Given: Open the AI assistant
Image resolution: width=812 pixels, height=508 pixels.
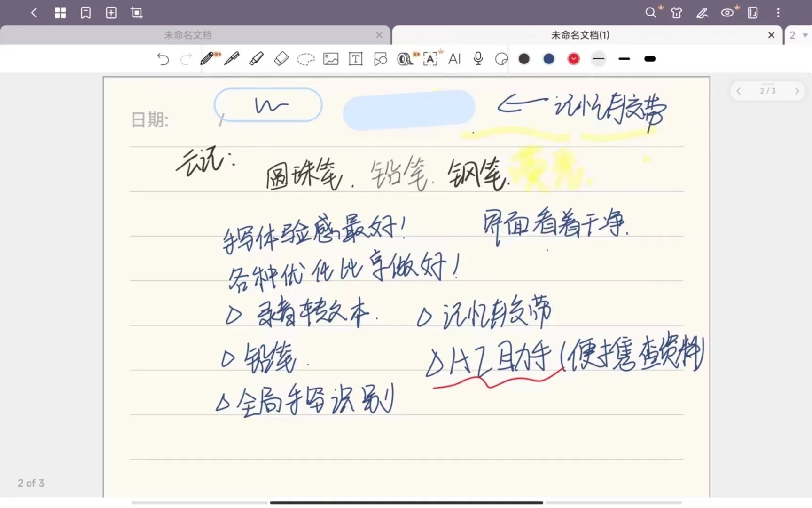Looking at the screenshot, I should click(x=454, y=59).
